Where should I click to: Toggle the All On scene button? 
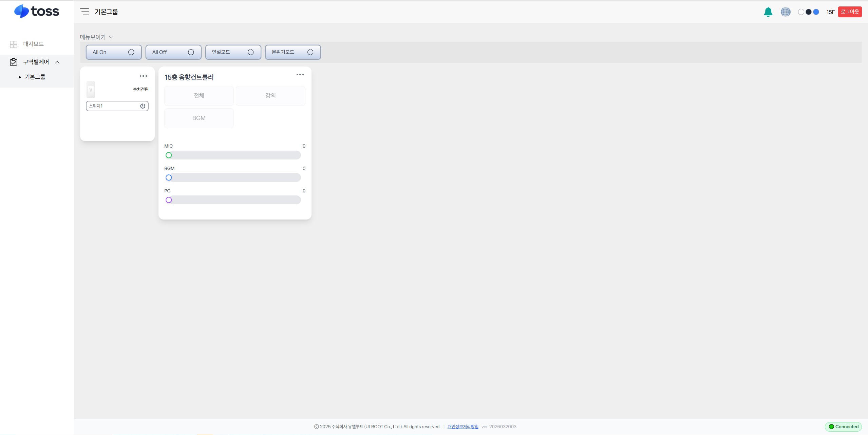(x=114, y=52)
